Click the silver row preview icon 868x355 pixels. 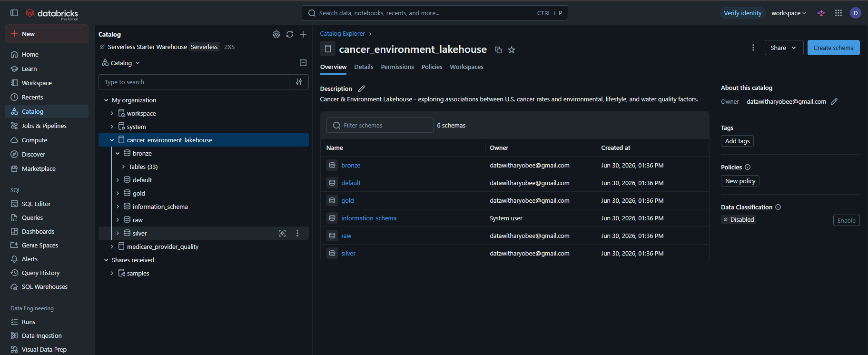pyautogui.click(x=282, y=233)
